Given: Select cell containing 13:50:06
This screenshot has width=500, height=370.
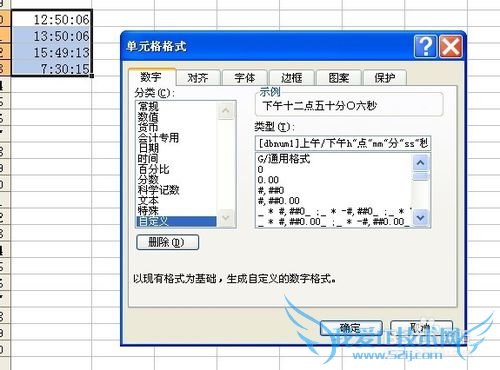Looking at the screenshot, I should pyautogui.click(x=52, y=36).
